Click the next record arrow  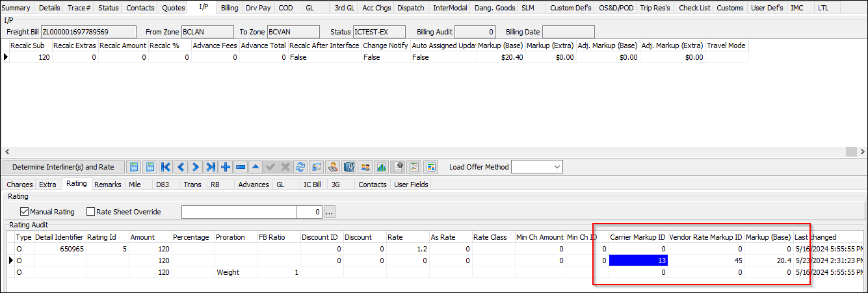tap(196, 167)
